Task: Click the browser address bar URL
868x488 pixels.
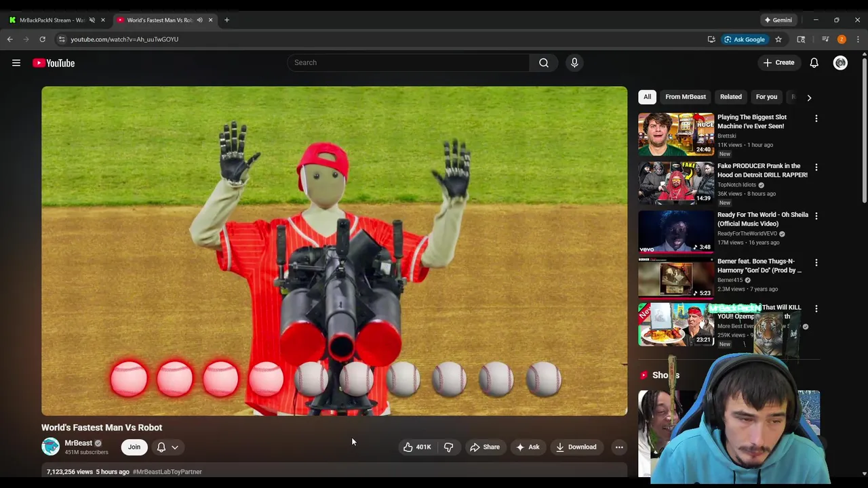Action: click(124, 39)
